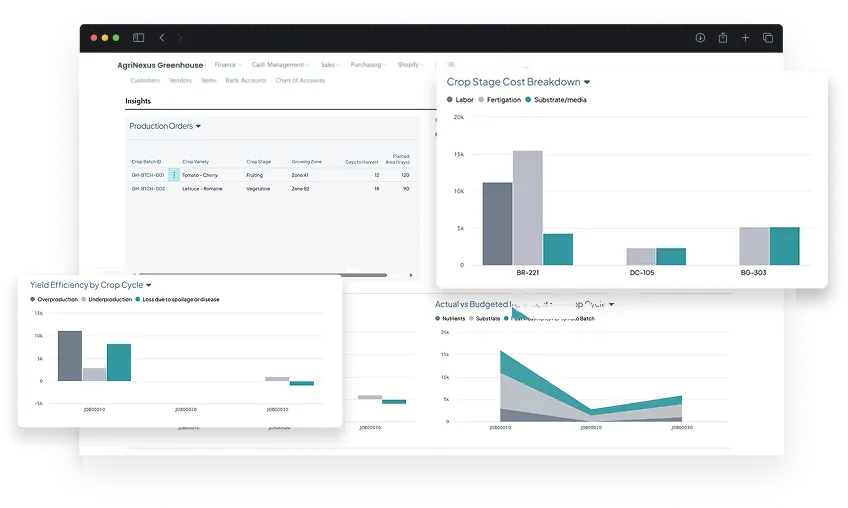Show the tab overview icon
Screen dimensions: 848x508
pos(768,38)
